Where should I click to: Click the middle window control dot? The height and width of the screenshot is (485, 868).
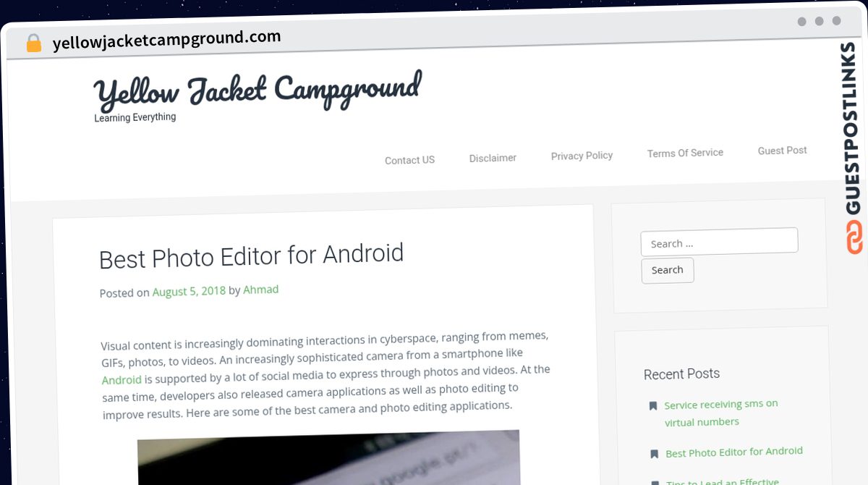point(819,21)
